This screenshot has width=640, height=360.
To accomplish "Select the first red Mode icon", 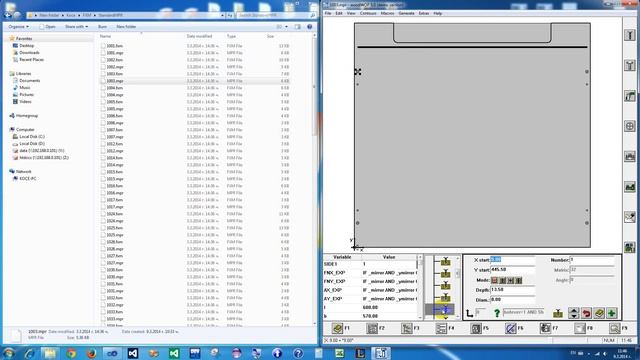I will pyautogui.click(x=494, y=280).
